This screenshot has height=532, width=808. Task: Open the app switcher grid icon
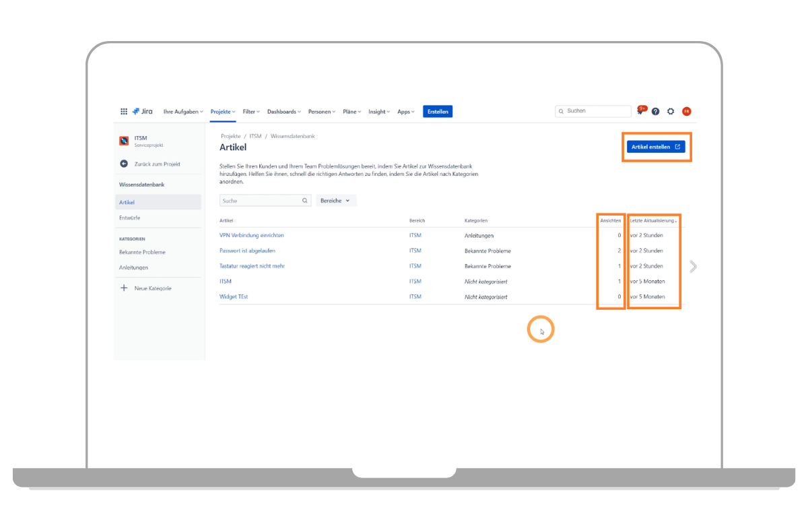click(124, 112)
